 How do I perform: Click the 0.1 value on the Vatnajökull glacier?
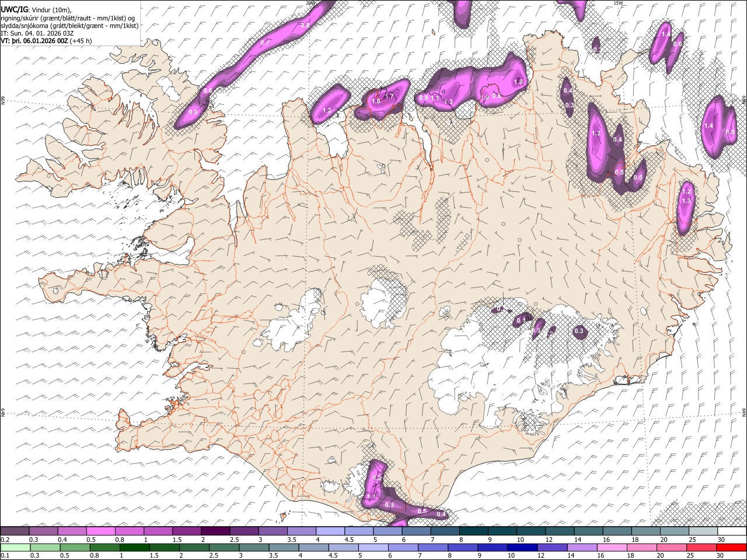tap(522, 320)
